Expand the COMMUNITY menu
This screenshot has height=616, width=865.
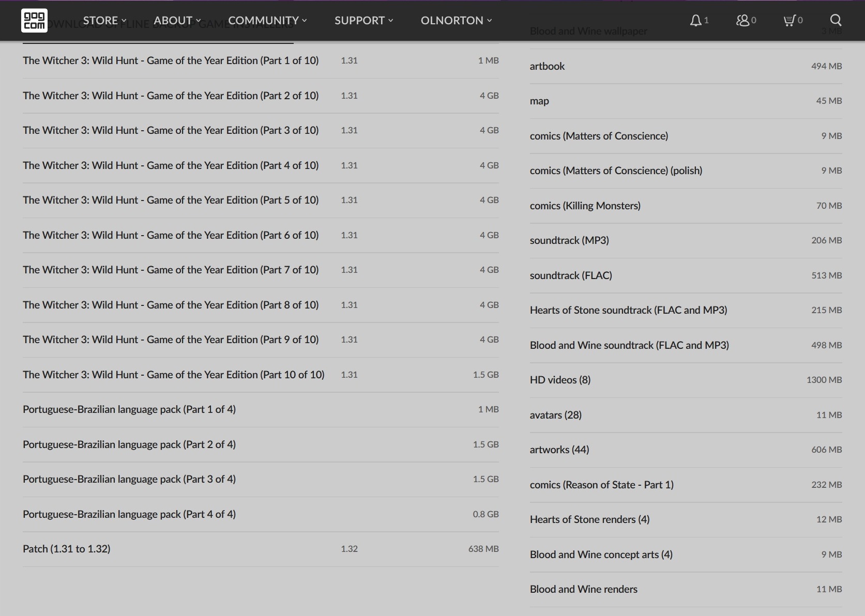[267, 20]
